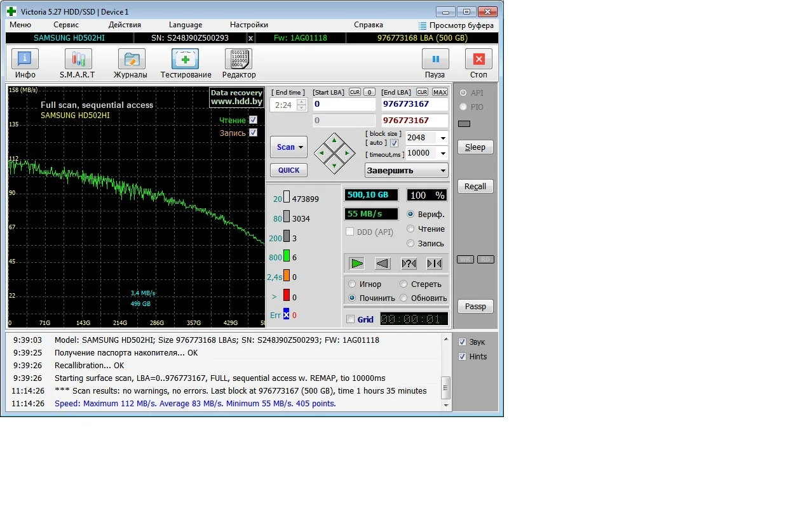Select the Обновить refresh radio
Viewport: 786px width, 532px height.
tap(403, 298)
